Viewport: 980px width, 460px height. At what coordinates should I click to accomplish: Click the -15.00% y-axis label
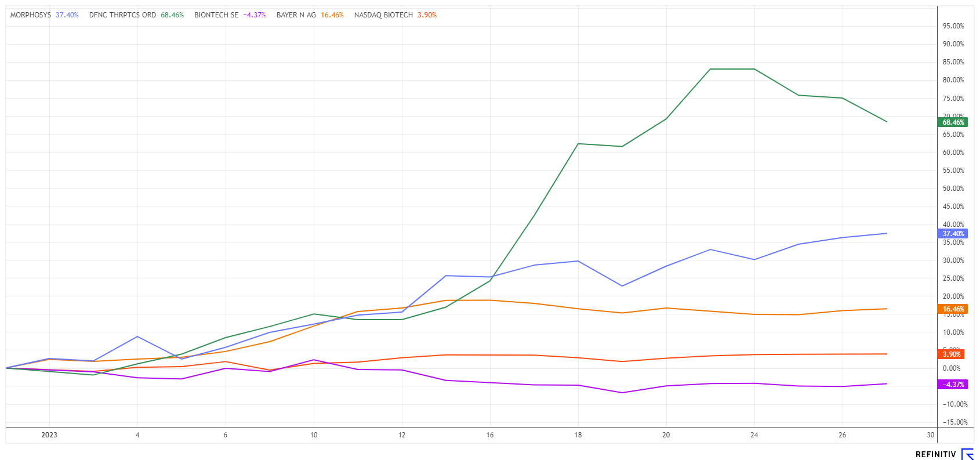click(x=953, y=422)
